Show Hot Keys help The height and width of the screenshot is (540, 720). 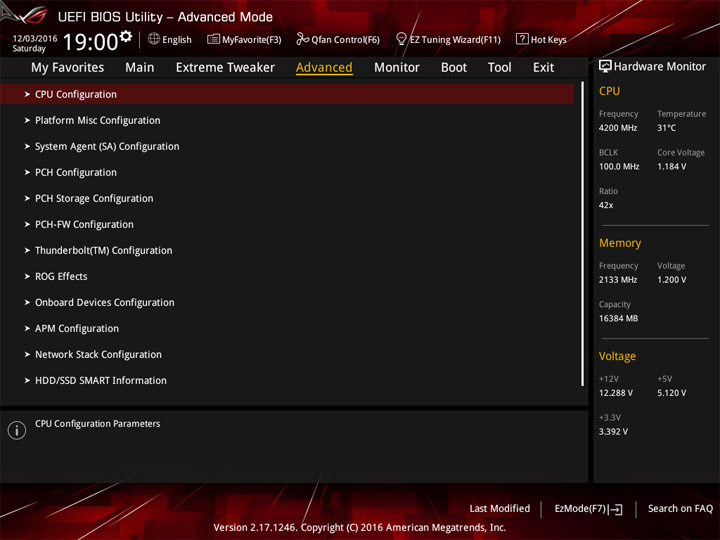point(541,39)
